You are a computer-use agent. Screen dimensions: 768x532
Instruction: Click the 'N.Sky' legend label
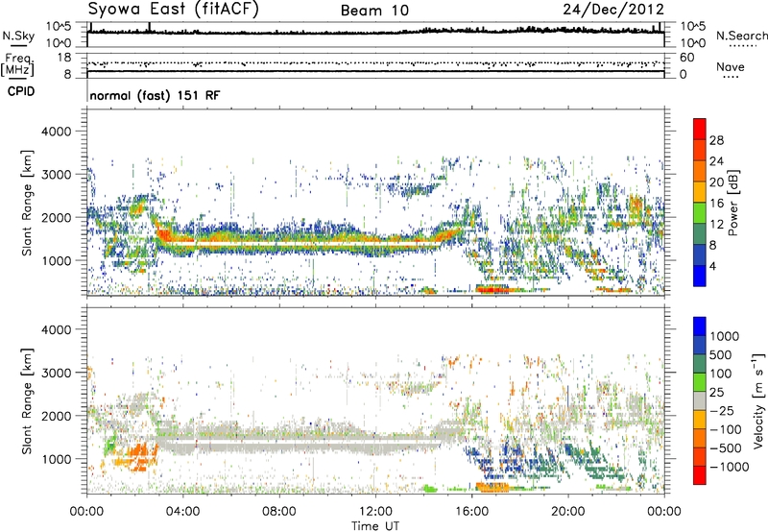coord(18,36)
